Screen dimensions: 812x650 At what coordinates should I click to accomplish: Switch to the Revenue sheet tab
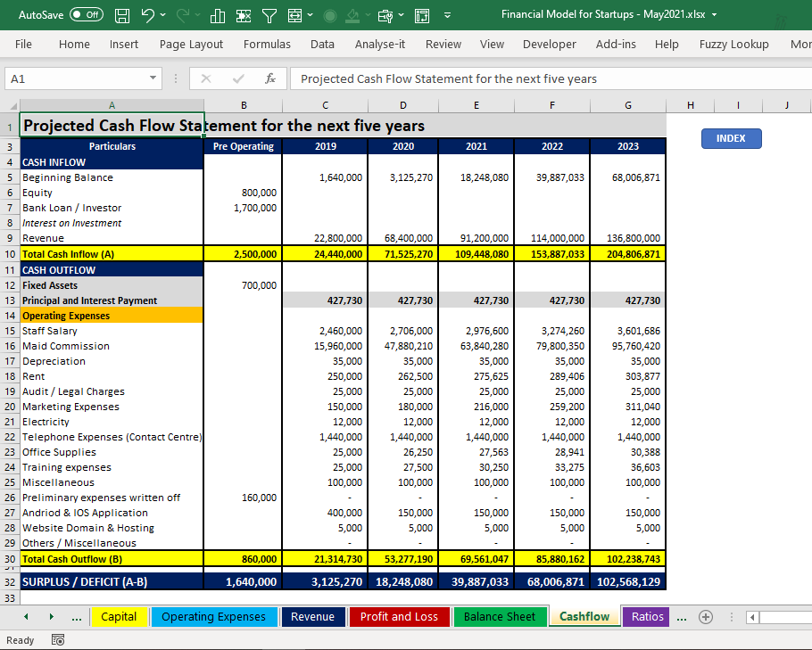(313, 617)
